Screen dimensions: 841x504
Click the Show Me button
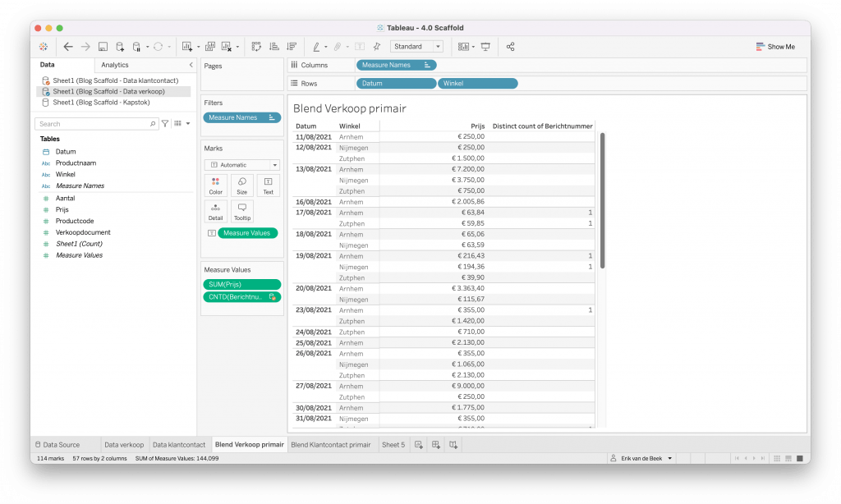[775, 47]
